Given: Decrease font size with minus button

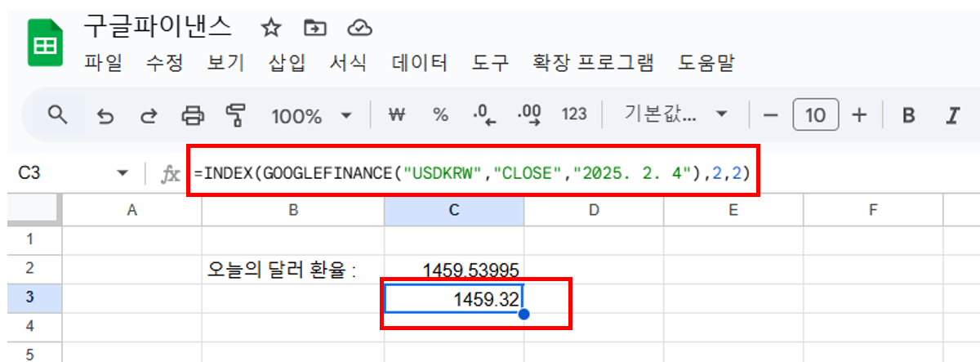Looking at the screenshot, I should tap(770, 115).
